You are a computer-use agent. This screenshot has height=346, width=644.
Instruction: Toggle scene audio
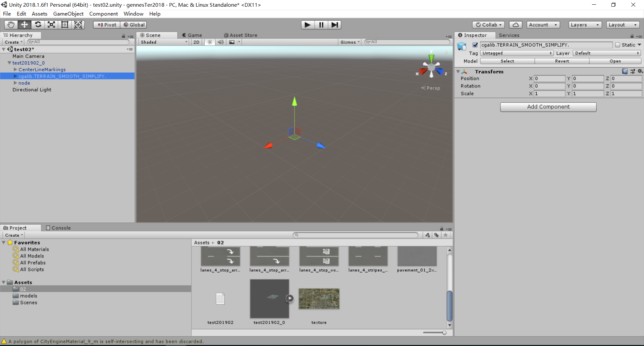pyautogui.click(x=220, y=42)
